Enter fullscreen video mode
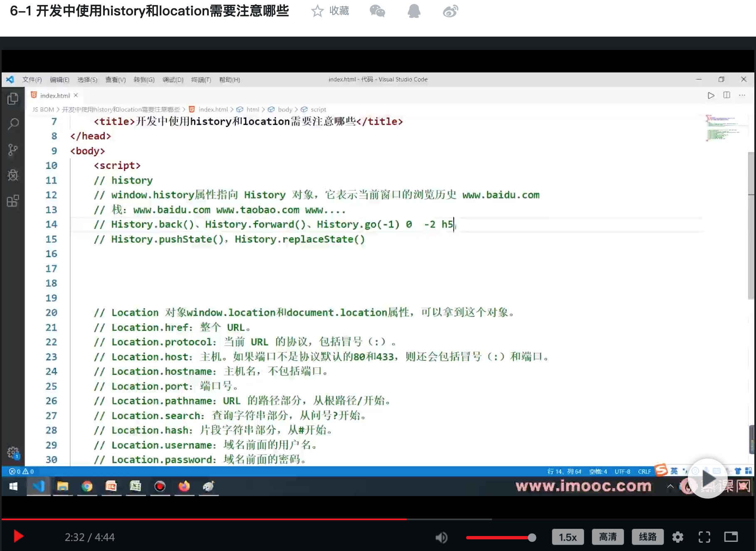This screenshot has height=551, width=756. click(704, 537)
